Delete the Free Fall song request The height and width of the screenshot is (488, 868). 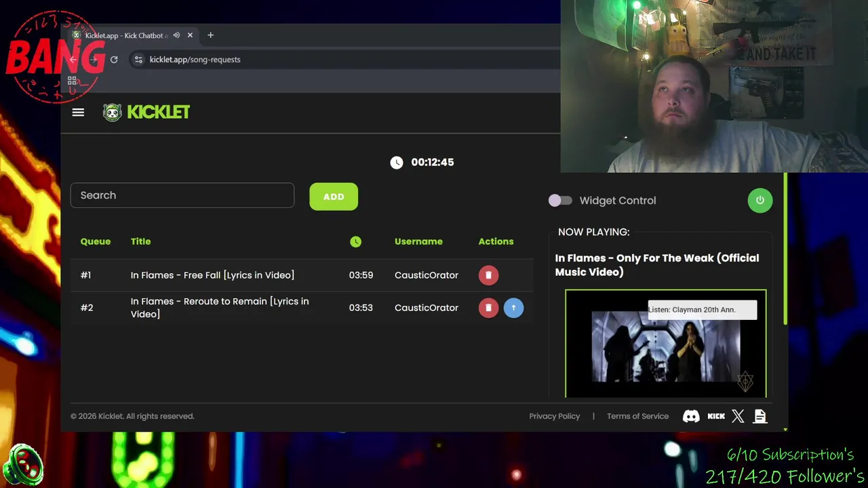488,275
